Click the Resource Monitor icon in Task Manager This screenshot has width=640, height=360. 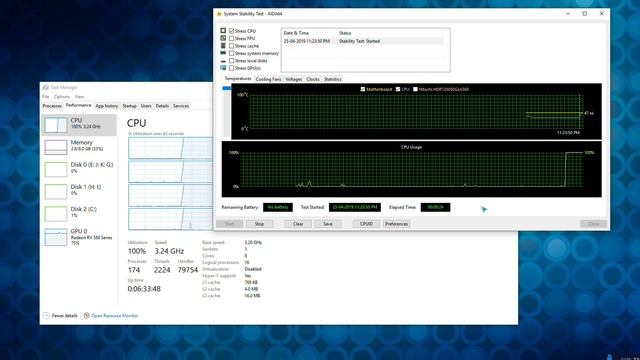pos(87,316)
